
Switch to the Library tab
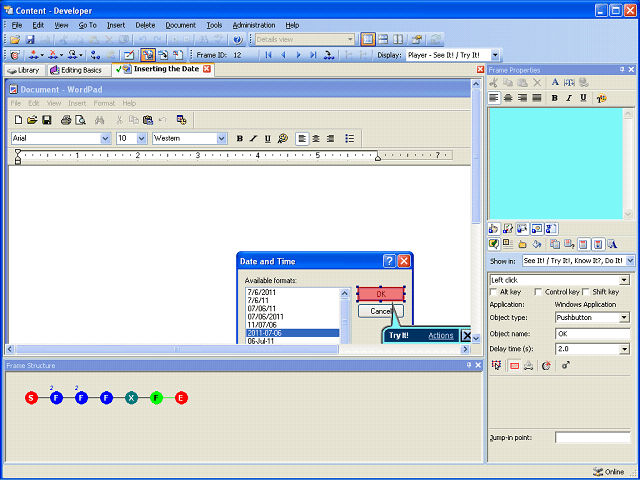pos(24,70)
